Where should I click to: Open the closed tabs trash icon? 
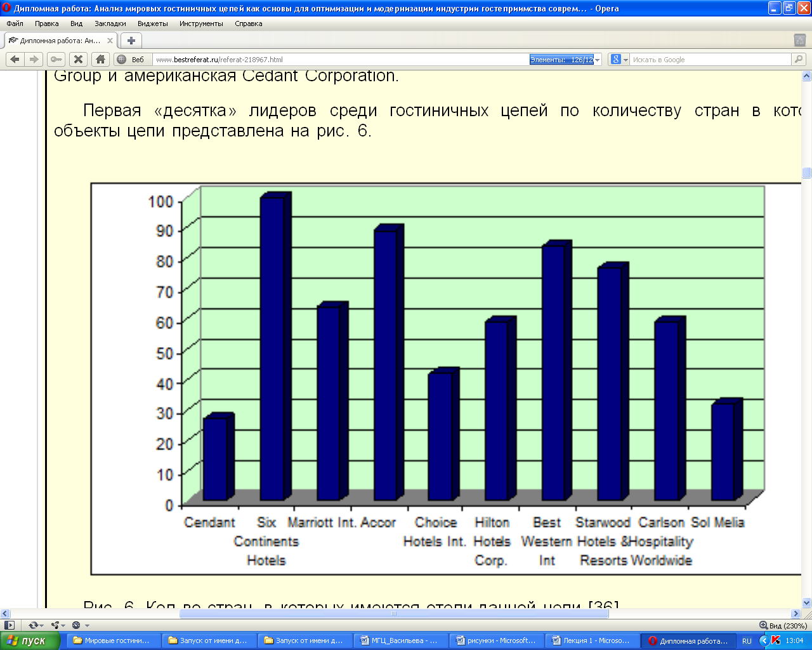click(x=800, y=40)
